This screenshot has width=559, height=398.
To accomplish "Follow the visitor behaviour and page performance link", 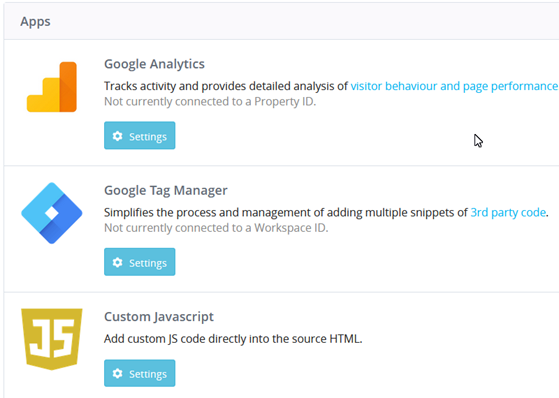I will click(x=455, y=86).
